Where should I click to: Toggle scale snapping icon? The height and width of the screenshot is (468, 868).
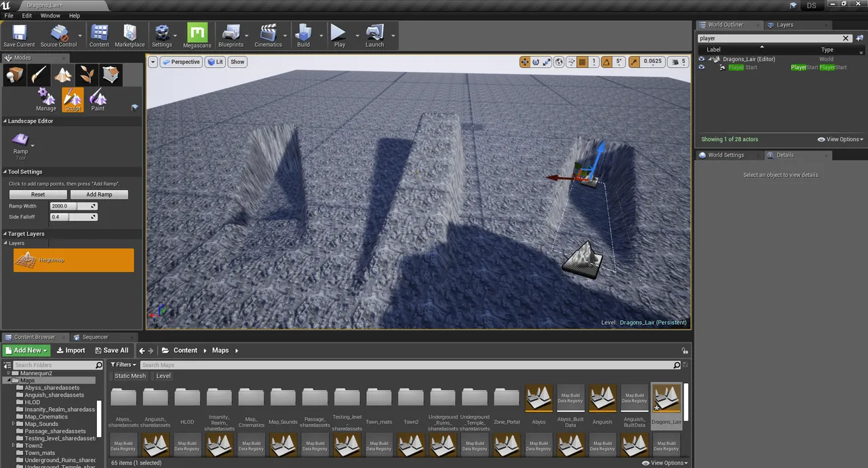pos(633,62)
